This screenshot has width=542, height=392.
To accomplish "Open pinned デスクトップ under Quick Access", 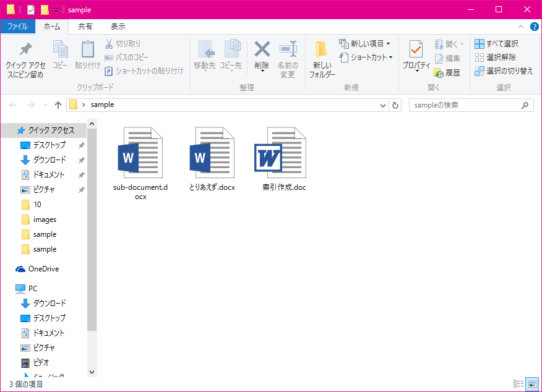I will [43, 145].
